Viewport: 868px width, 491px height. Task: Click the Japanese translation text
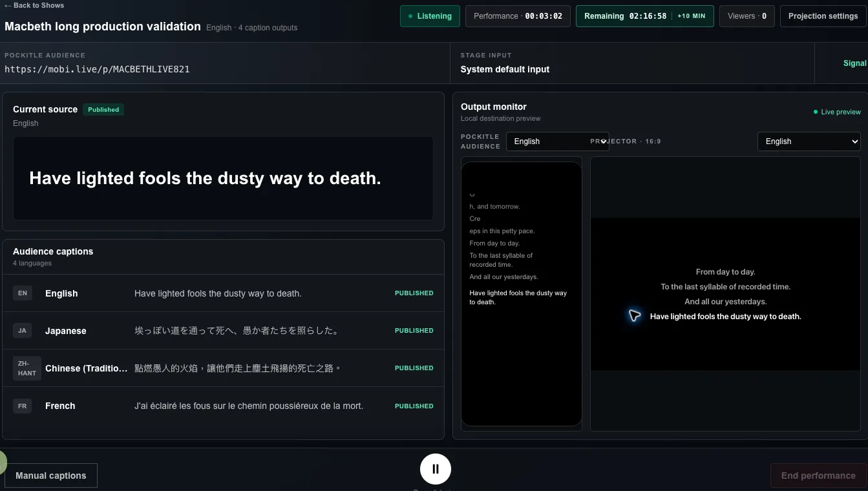pos(237,331)
